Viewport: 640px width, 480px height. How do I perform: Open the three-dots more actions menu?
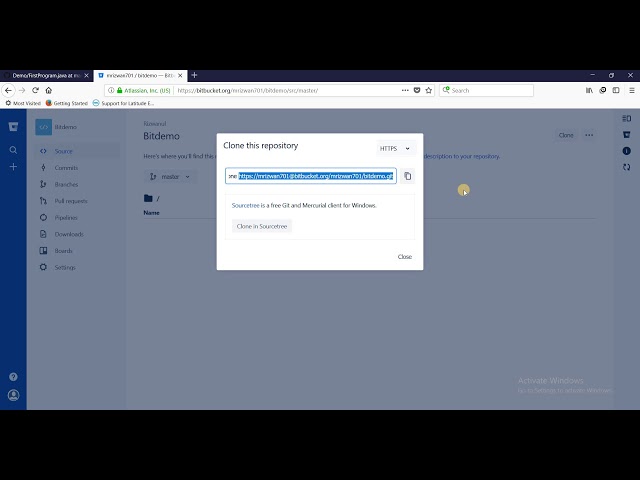[x=589, y=135]
